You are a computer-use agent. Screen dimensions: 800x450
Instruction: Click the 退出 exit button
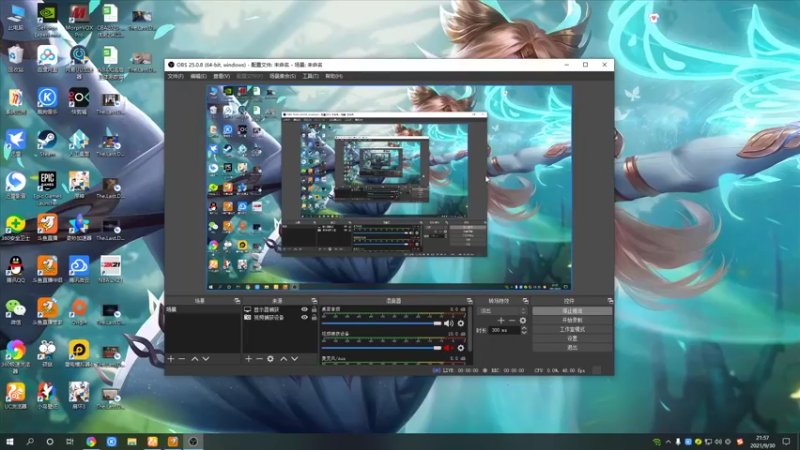[x=572, y=347]
